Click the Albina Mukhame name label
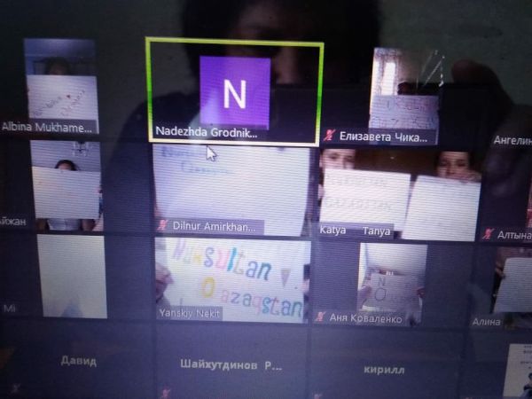532x399 pixels. (46, 128)
